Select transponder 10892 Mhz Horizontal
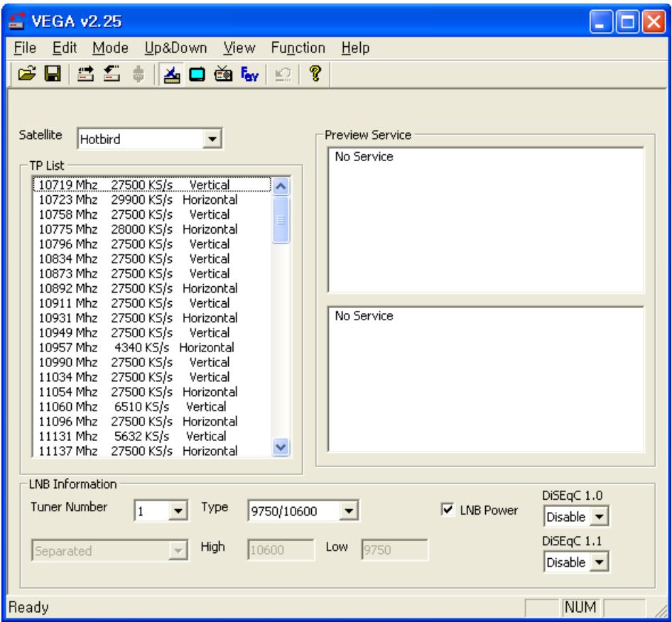Viewport: 672px width, 622px height. [x=152, y=288]
